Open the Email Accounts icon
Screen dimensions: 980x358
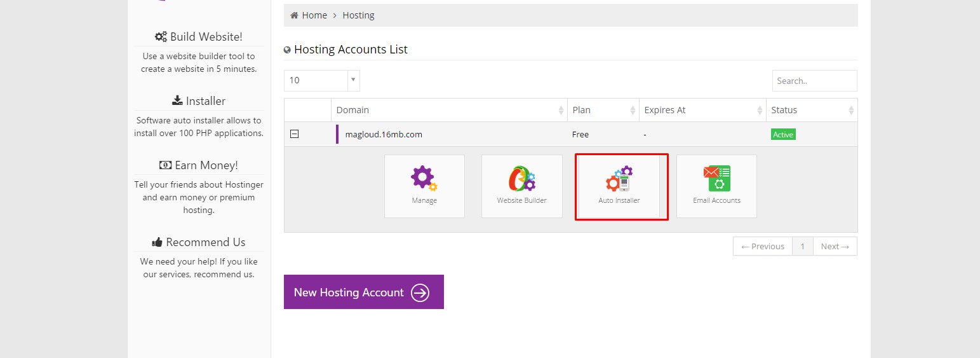[716, 179]
